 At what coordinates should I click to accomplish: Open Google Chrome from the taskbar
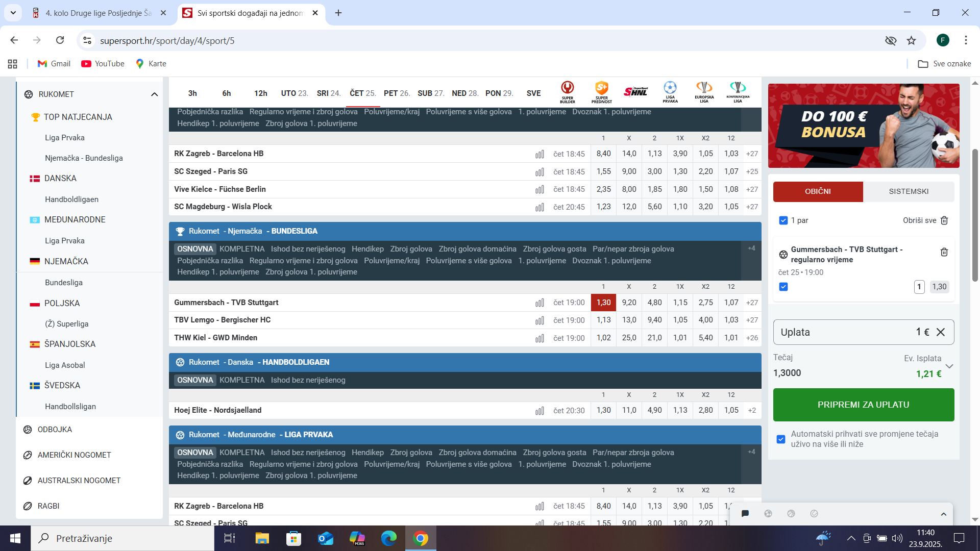click(421, 538)
